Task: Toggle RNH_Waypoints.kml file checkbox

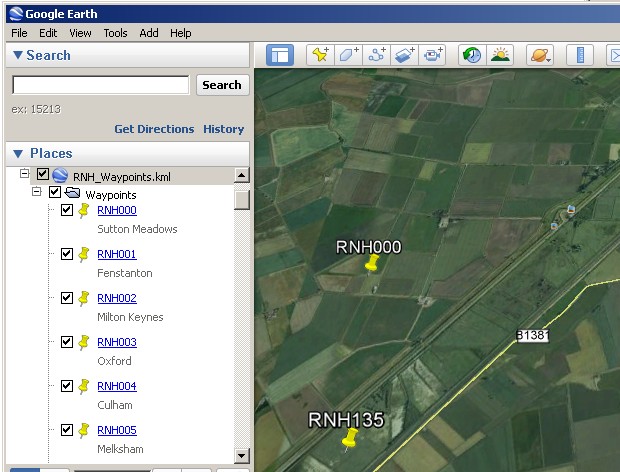Action: (42, 175)
